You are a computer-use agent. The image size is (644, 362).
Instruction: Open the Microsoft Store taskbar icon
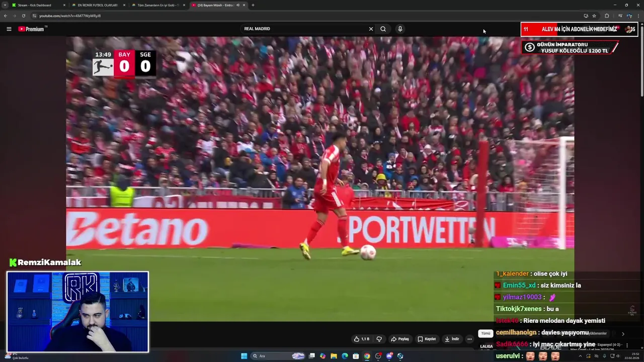[x=356, y=356]
